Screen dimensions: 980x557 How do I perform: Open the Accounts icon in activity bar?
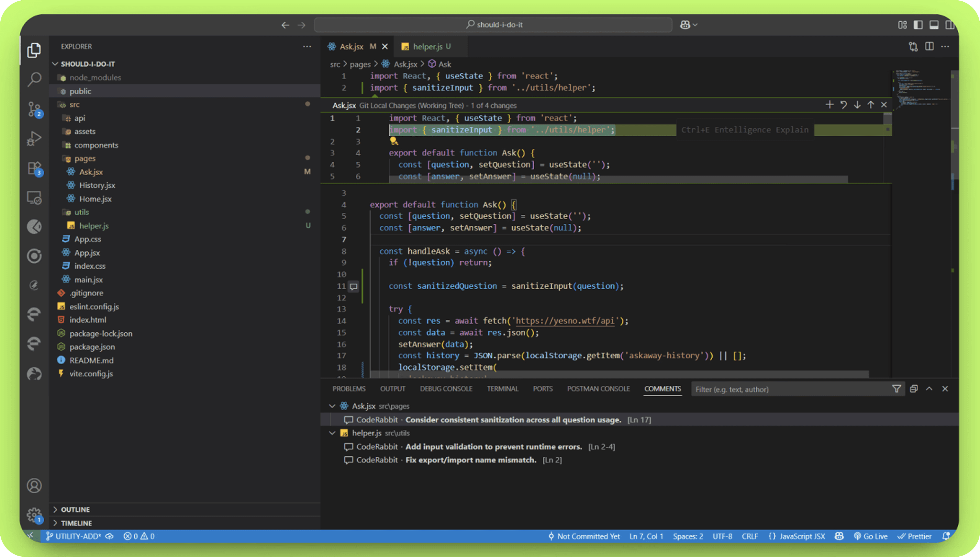click(x=34, y=485)
